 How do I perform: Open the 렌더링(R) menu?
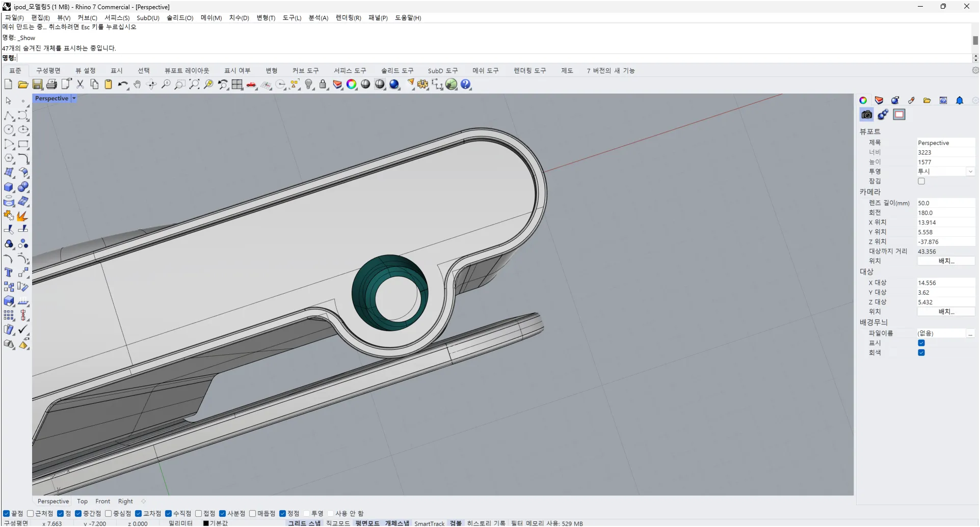tap(348, 18)
